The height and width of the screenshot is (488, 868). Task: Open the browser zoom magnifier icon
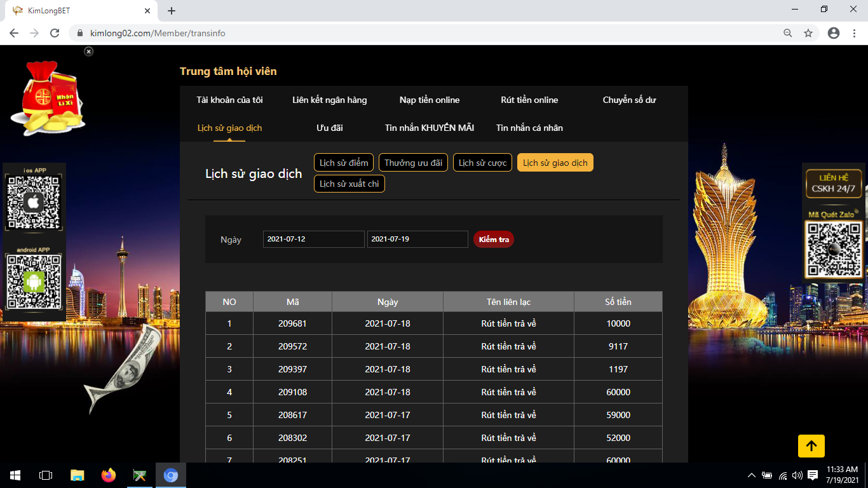coord(788,33)
